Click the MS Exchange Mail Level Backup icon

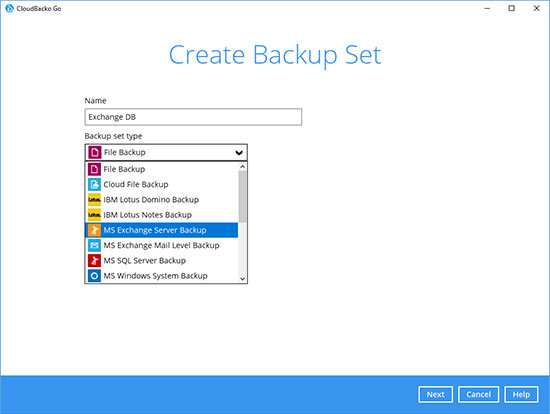point(94,245)
